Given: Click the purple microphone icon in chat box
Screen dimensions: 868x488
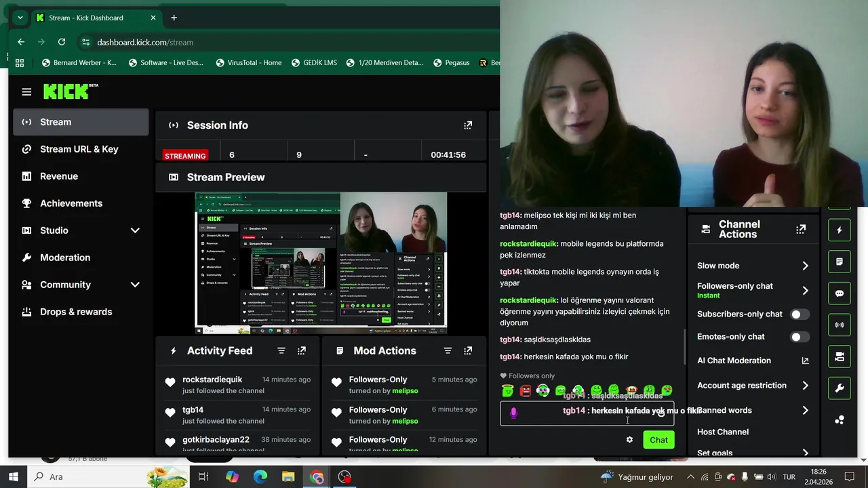Looking at the screenshot, I should [513, 413].
